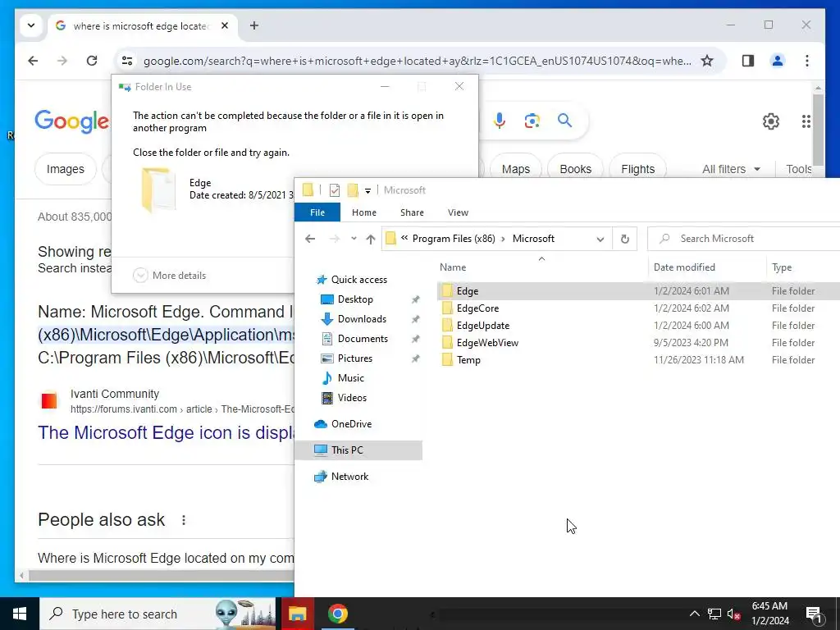840x630 pixels.
Task: Open Downloads in navigation pane
Action: click(362, 319)
